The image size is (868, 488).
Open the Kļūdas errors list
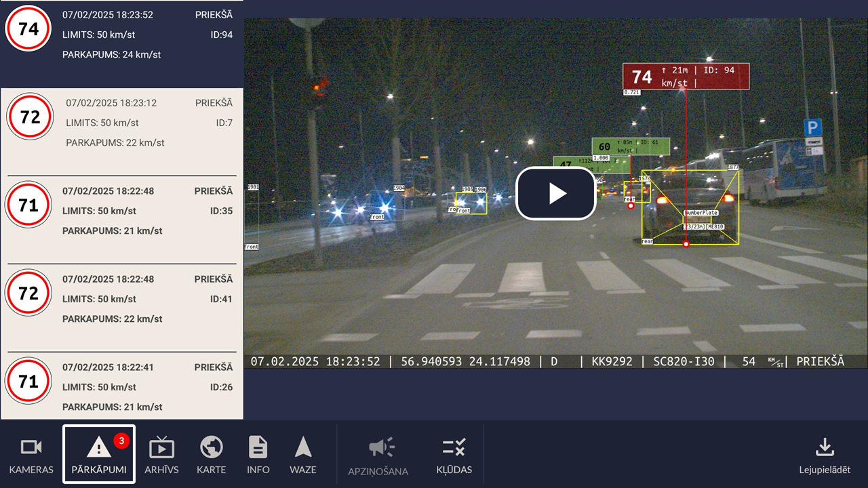point(454,455)
